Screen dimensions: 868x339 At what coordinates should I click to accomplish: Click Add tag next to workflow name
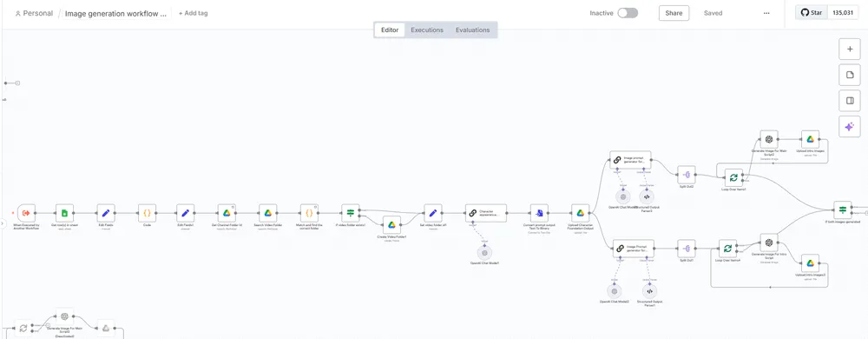click(194, 13)
